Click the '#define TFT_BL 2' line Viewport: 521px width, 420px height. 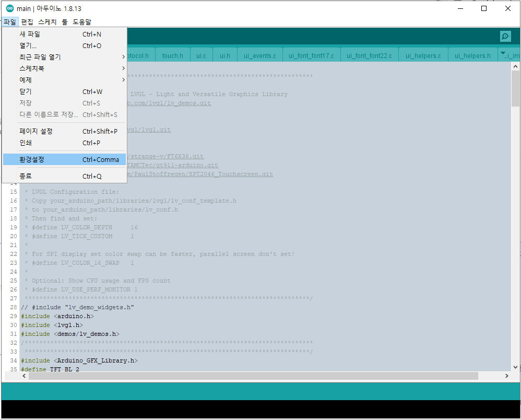[50, 369]
